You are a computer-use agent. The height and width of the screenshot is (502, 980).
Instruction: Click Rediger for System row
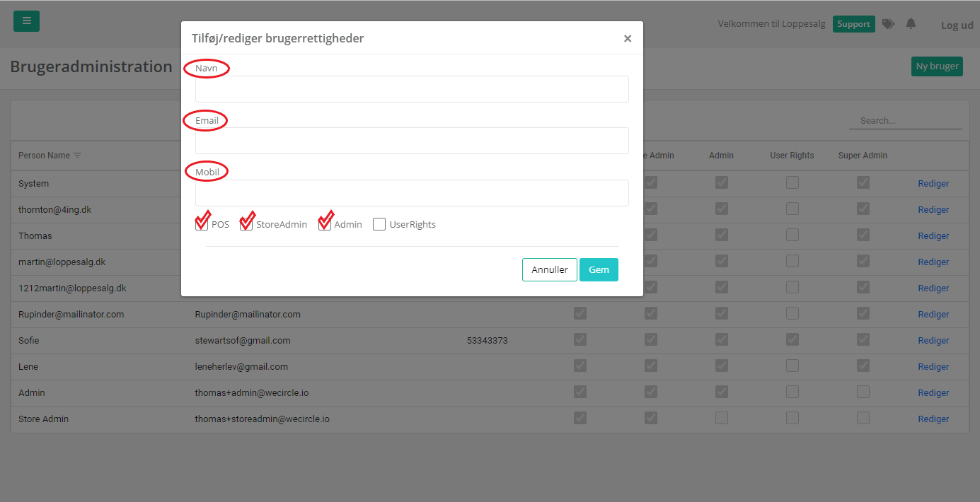tap(933, 183)
